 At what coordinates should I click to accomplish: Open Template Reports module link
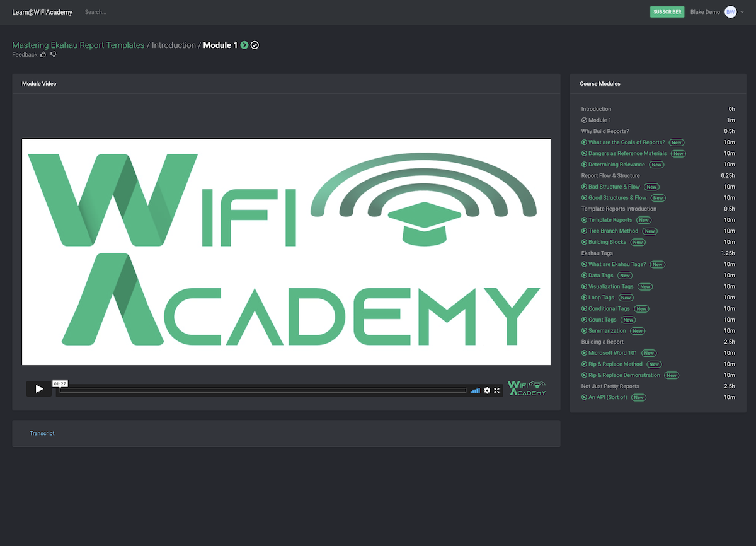(x=610, y=220)
